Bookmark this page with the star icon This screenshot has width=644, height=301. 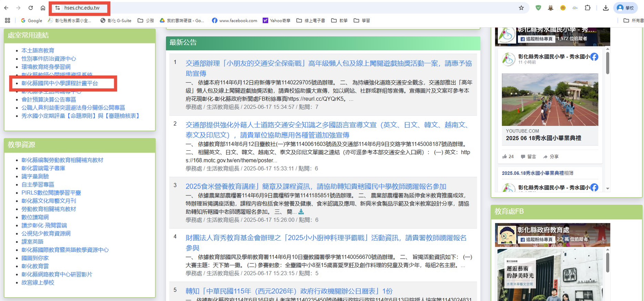tap(521, 8)
